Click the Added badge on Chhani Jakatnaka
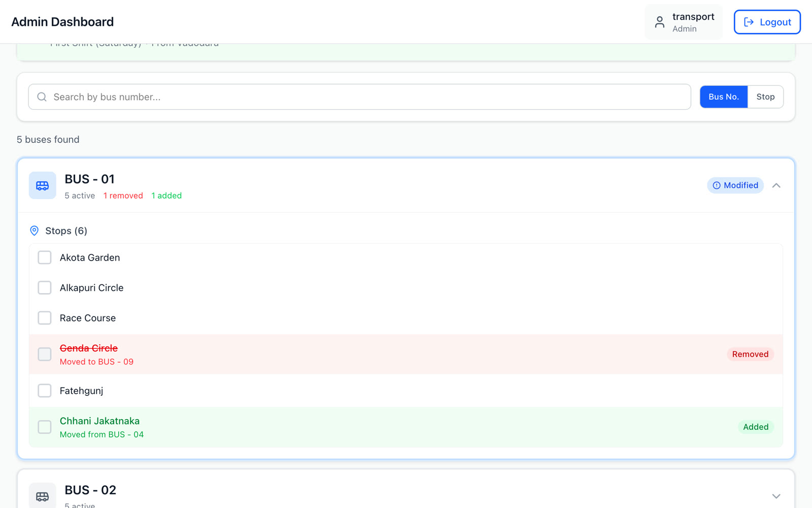This screenshot has width=812, height=508. (756, 427)
